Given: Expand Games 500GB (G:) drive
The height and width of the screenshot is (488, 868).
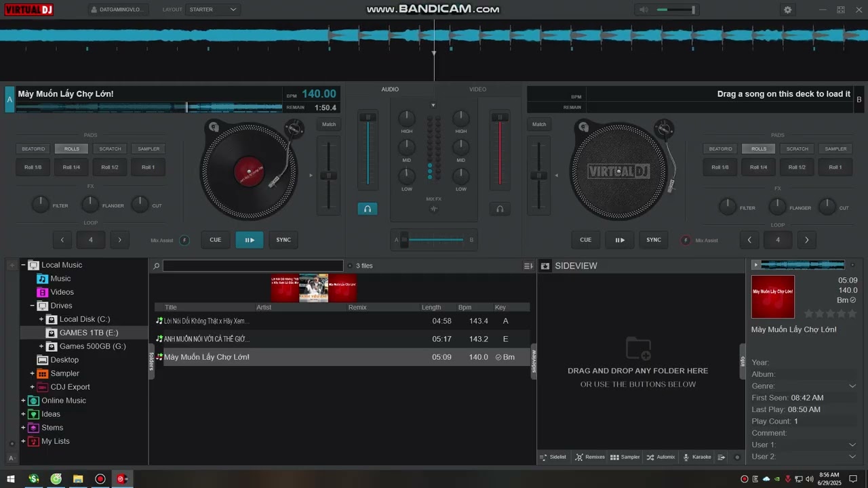Looking at the screenshot, I should (x=41, y=346).
